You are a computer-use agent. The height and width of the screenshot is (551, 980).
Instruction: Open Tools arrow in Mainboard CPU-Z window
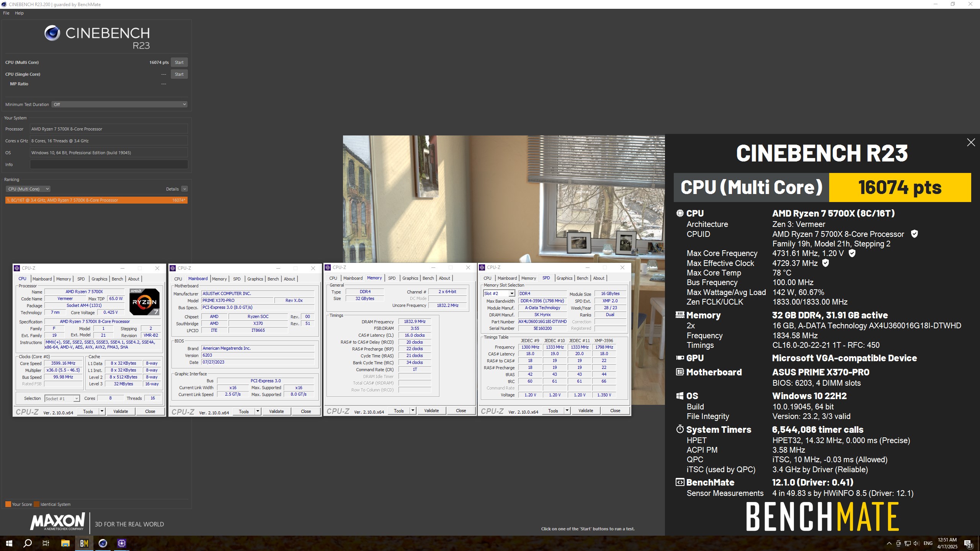pyautogui.click(x=258, y=411)
